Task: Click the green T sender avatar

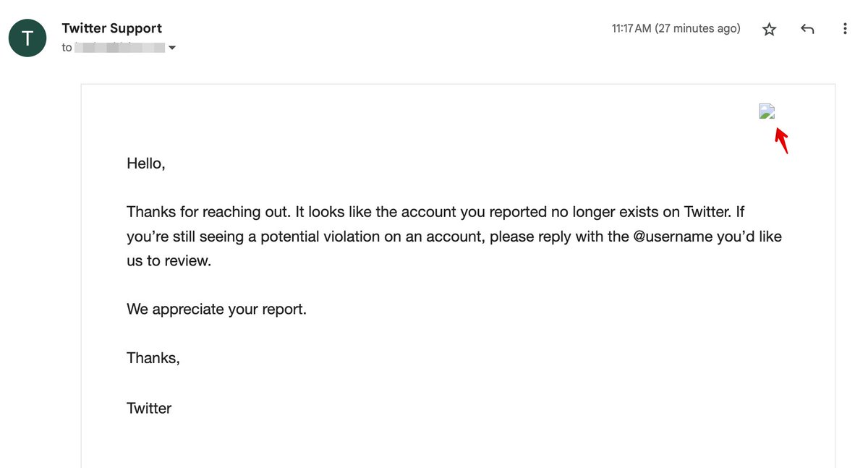Action: [27, 38]
